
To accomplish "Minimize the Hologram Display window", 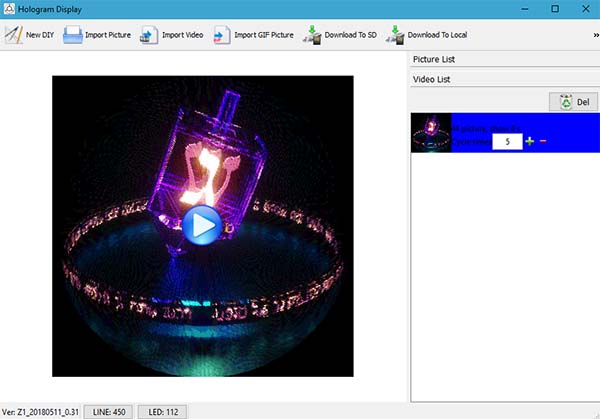I will coord(525,9).
